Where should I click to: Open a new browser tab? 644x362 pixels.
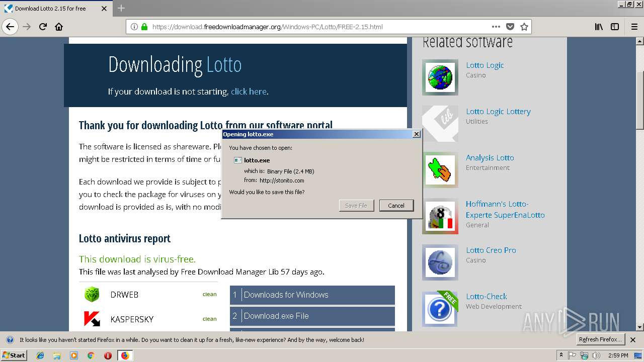pyautogui.click(x=121, y=9)
